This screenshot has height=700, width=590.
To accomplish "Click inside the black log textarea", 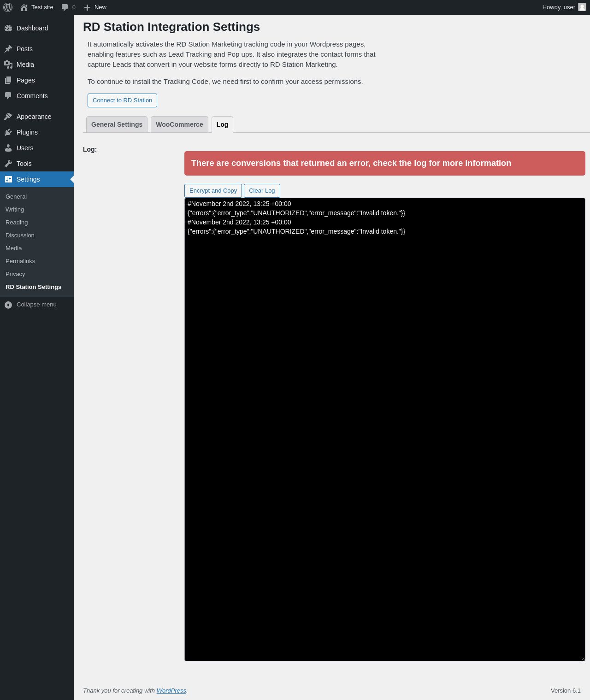I will pos(385,429).
